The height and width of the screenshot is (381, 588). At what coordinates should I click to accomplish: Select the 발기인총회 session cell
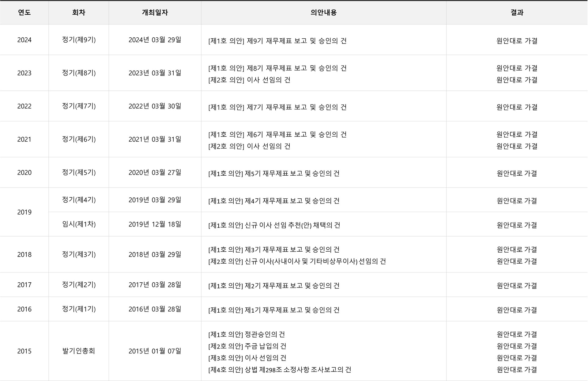(x=79, y=351)
